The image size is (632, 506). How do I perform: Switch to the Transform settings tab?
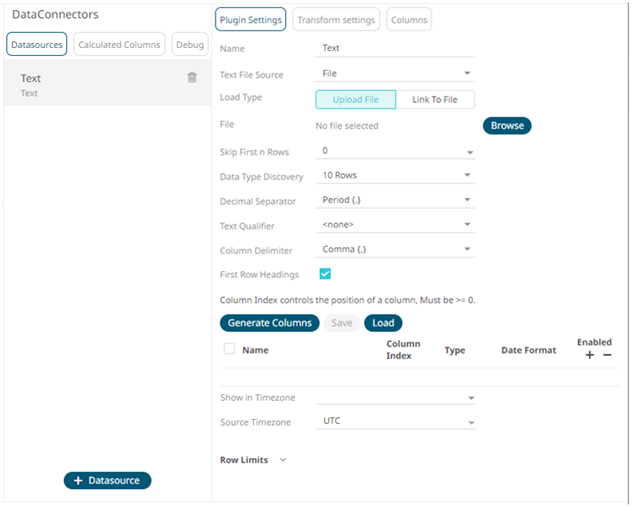coord(336,20)
